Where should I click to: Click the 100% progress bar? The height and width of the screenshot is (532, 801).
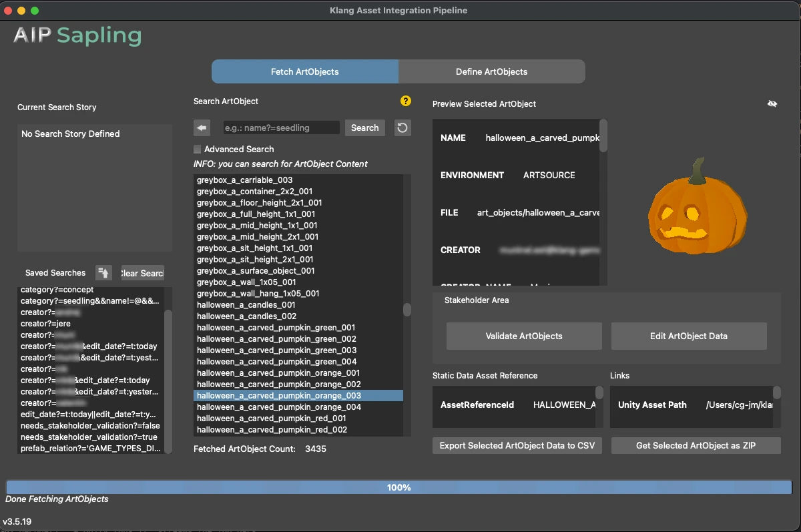click(x=399, y=487)
